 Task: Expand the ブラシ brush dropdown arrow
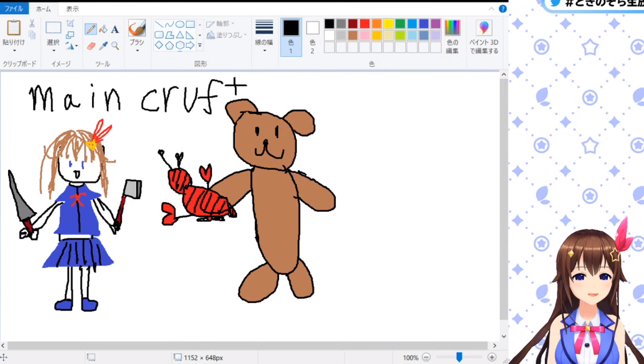click(137, 51)
